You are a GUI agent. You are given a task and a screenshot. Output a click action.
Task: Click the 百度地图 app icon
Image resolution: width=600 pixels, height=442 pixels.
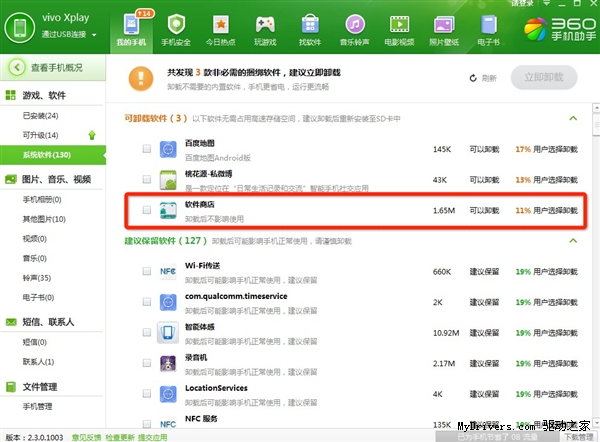coord(168,149)
